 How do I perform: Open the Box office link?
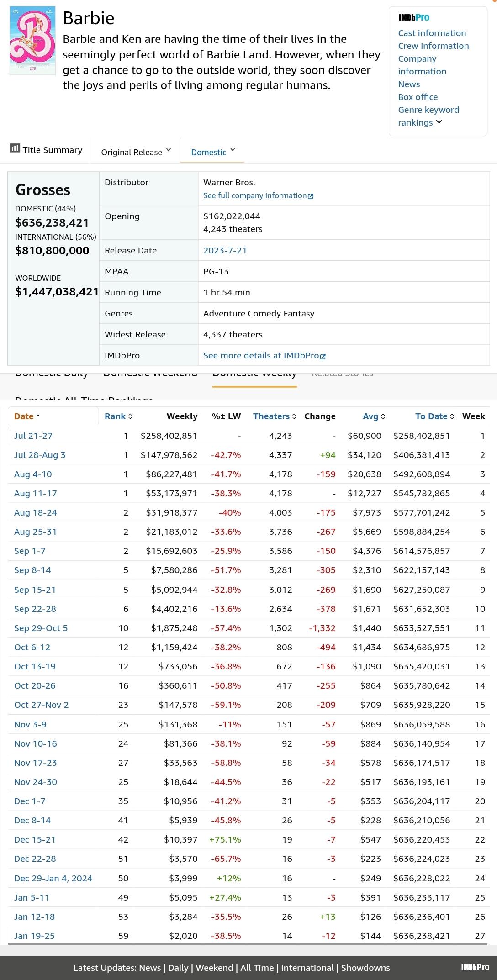pyautogui.click(x=418, y=97)
